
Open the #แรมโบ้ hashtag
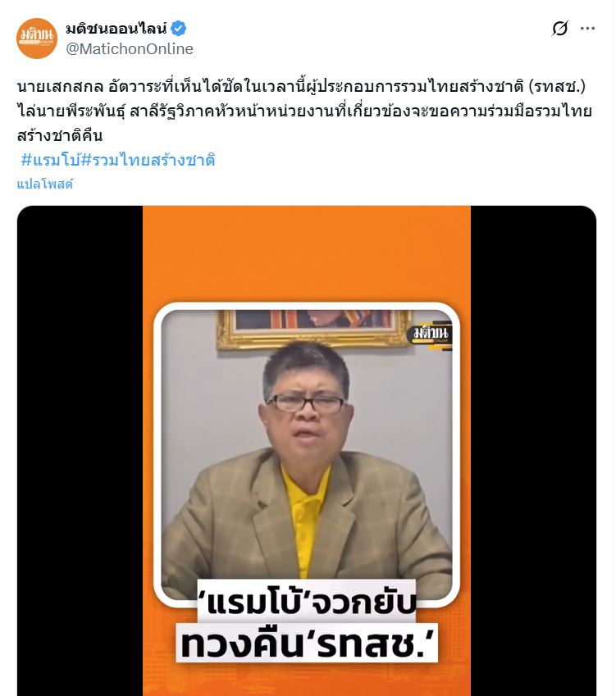(x=50, y=160)
